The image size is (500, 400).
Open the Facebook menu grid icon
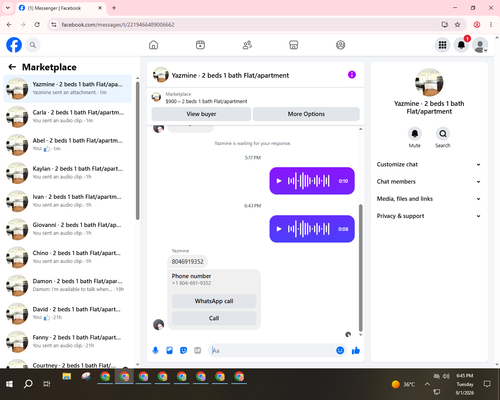tap(442, 45)
